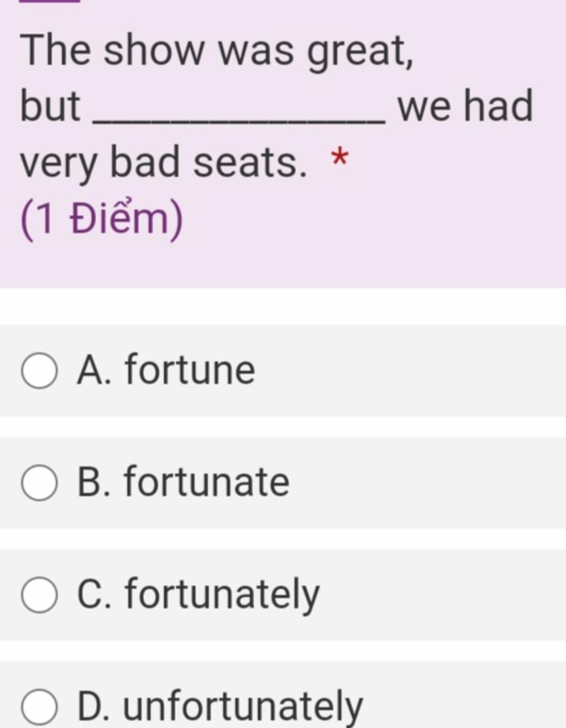
Task: Click the word 'but' before the blank
Action: (x=50, y=106)
